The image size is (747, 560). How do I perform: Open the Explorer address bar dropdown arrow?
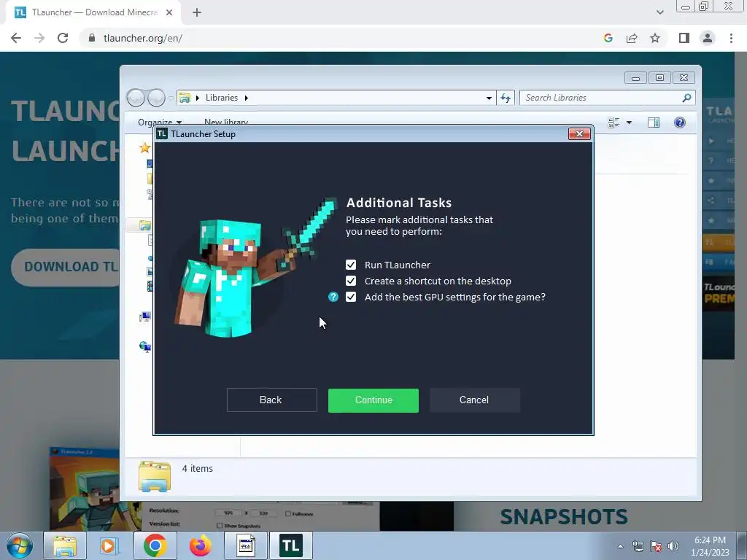(489, 98)
